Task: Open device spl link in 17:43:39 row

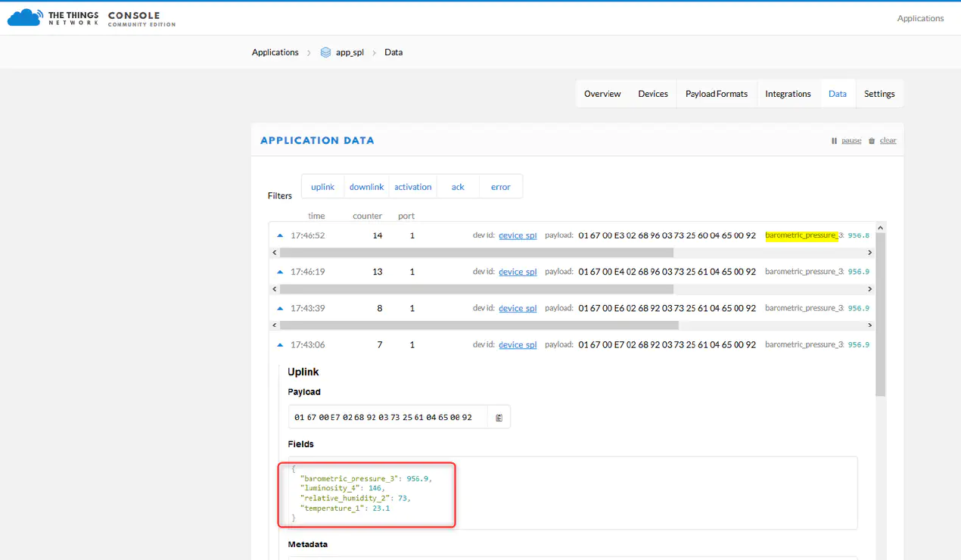Action: (x=518, y=308)
